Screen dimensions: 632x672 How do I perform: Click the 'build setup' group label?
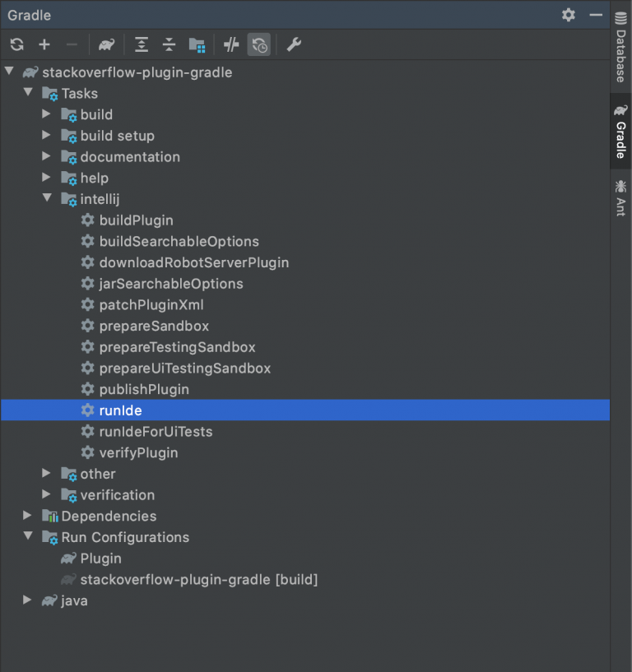118,136
